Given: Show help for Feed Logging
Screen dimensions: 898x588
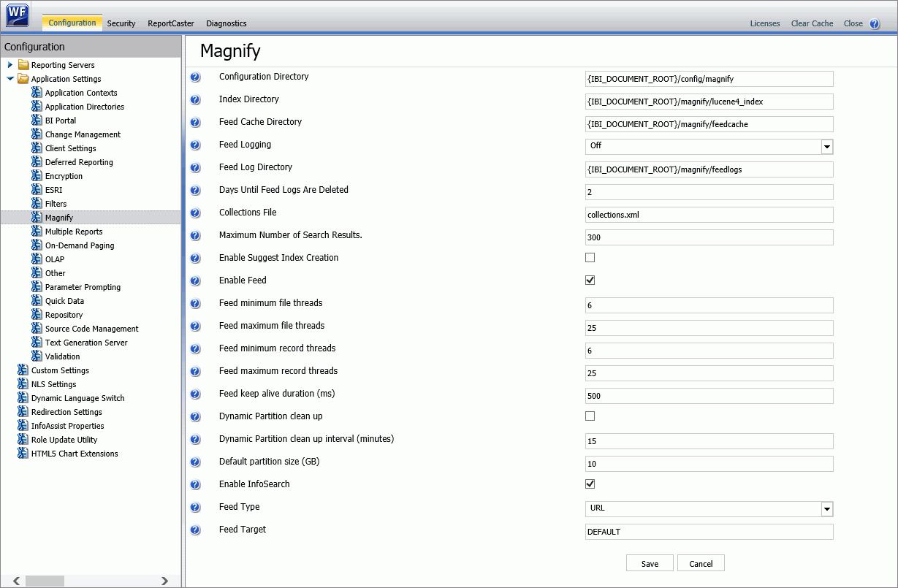Looking at the screenshot, I should point(195,145).
